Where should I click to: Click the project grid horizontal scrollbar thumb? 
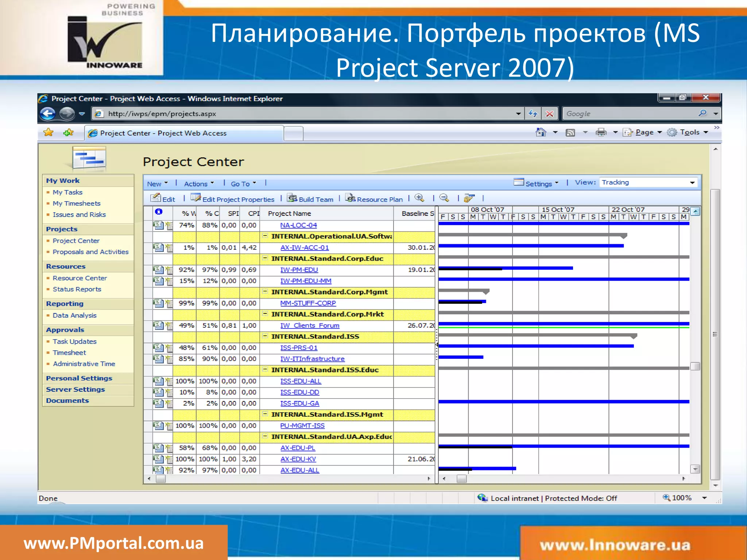click(x=160, y=479)
